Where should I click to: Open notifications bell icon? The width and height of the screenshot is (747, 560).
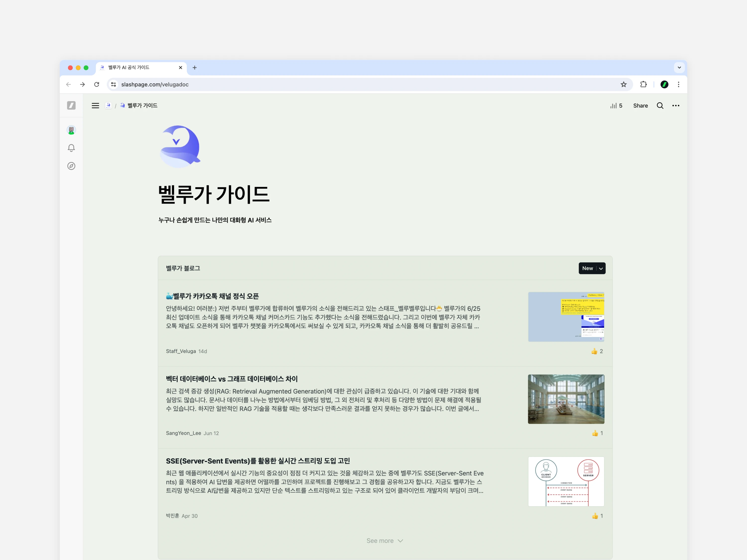pyautogui.click(x=71, y=148)
